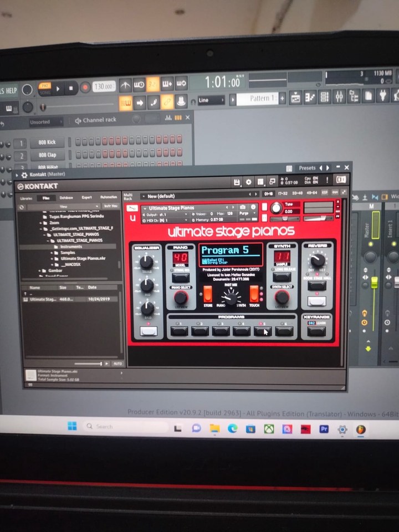
Task: Show graph editor icon in Channel rack
Action: [168, 117]
